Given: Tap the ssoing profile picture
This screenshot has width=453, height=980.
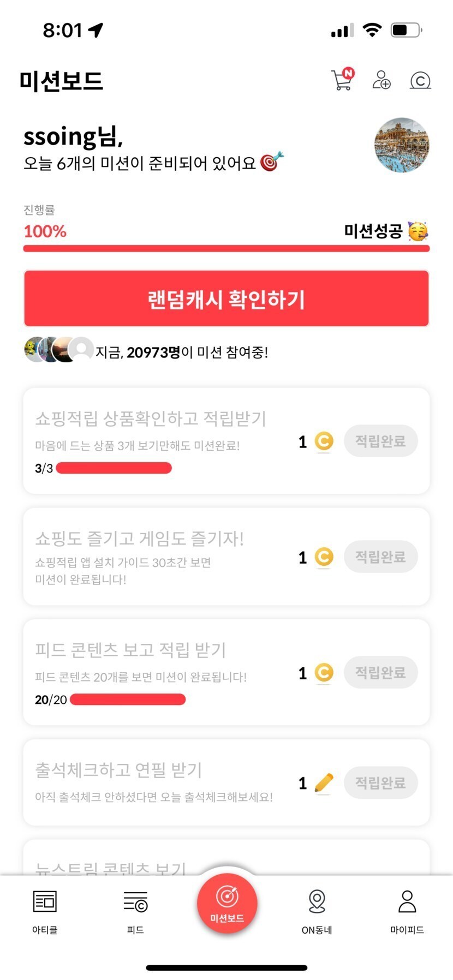Looking at the screenshot, I should [x=402, y=145].
